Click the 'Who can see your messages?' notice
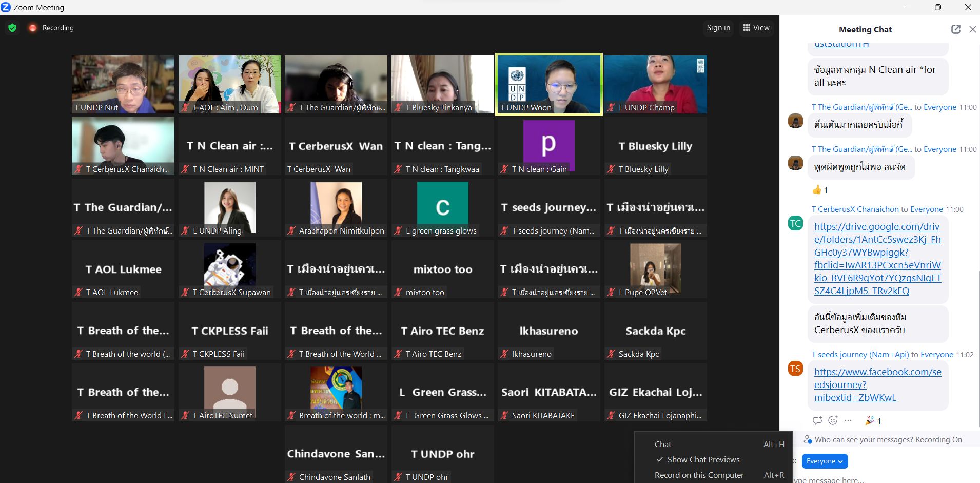The height and width of the screenshot is (483, 980). coord(888,439)
